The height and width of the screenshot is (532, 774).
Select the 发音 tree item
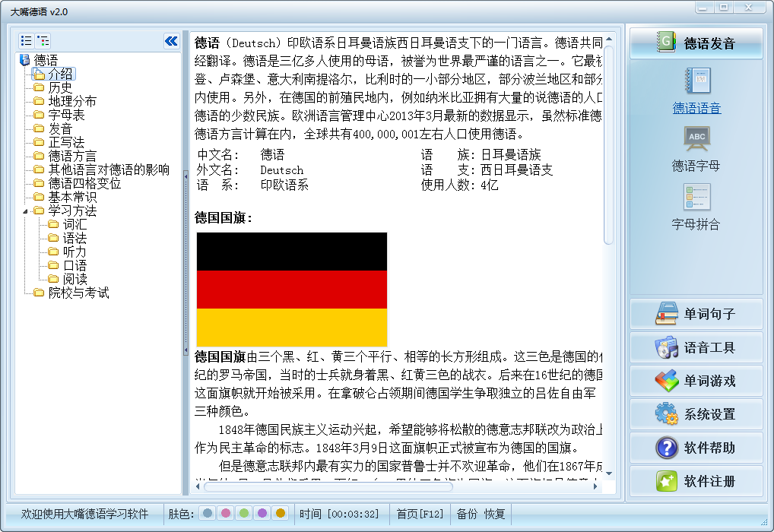pyautogui.click(x=60, y=128)
